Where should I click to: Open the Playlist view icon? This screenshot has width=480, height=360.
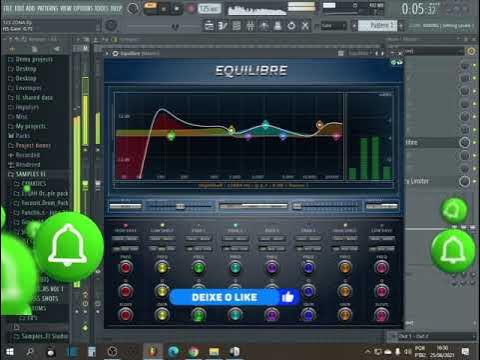[209, 26]
